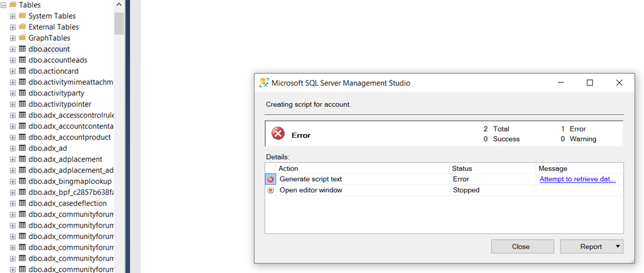Expand the dbo.accountleads table node
Image resolution: width=644 pixels, height=273 pixels.
13,60
